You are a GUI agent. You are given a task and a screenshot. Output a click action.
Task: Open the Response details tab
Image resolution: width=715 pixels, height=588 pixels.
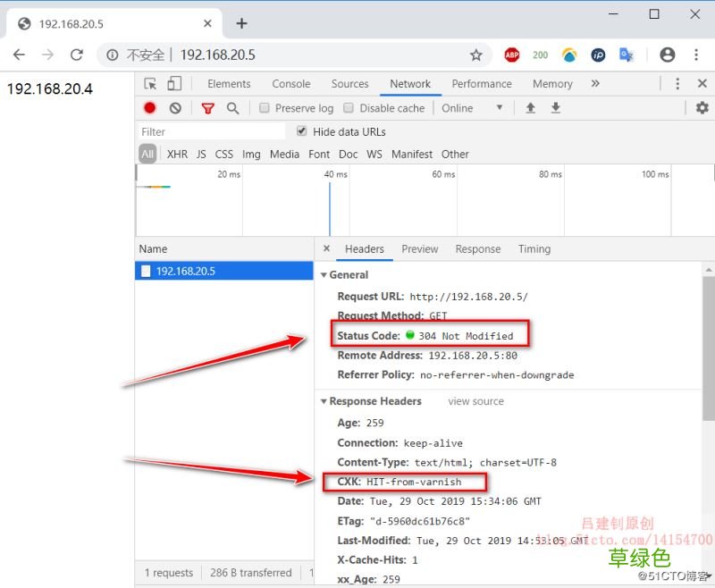tap(478, 249)
